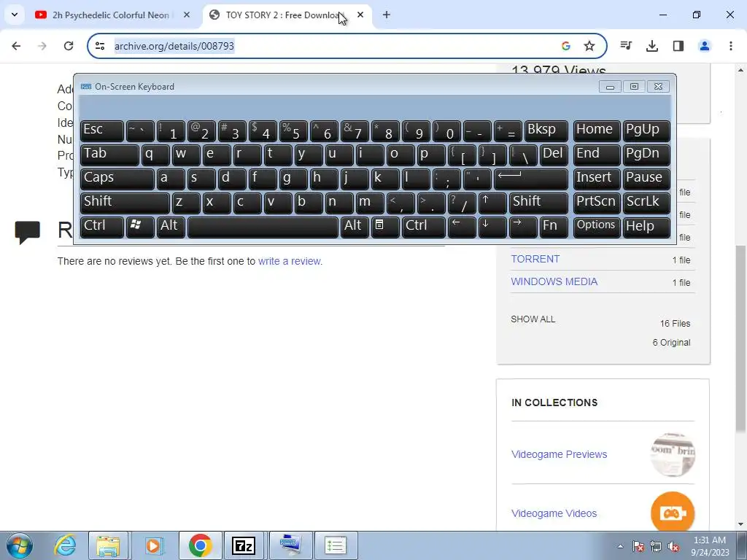This screenshot has height=560, width=747.
Task: Open the Chrome profile avatar
Action: coord(705,46)
